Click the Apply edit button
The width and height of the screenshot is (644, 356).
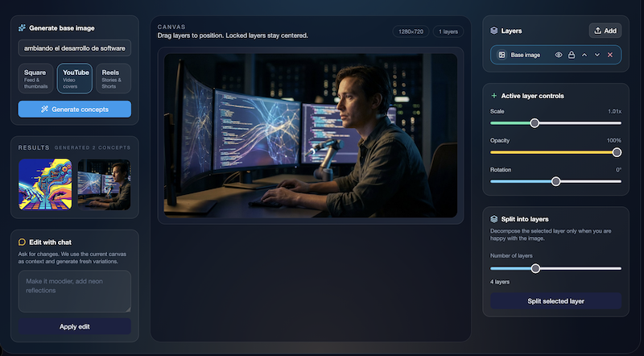click(74, 326)
